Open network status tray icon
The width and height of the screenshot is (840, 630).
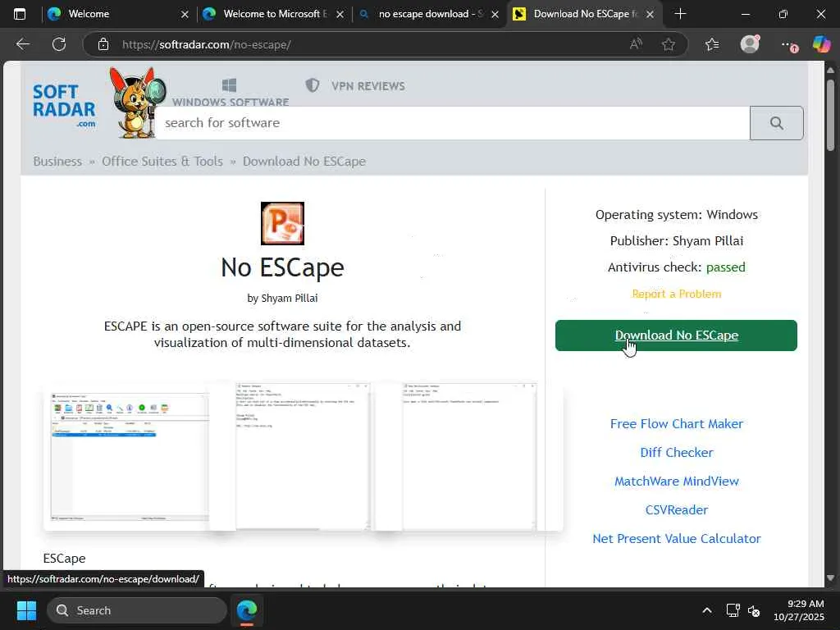pos(733,610)
